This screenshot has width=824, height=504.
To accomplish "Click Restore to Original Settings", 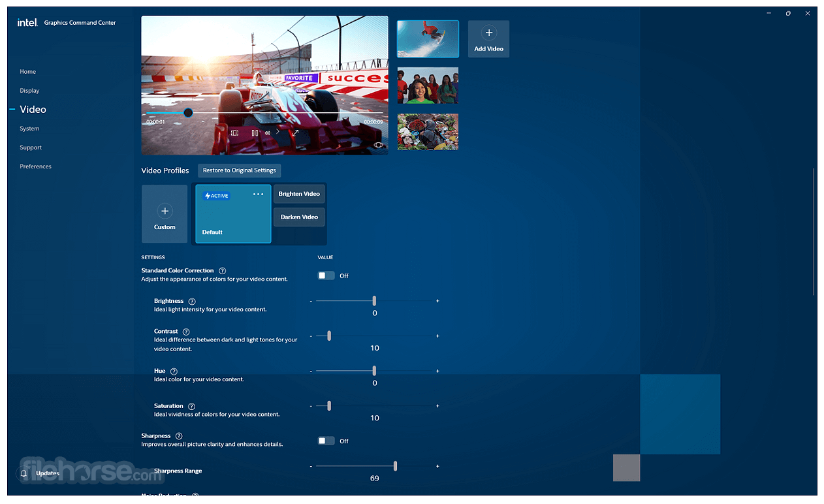I will pyautogui.click(x=240, y=170).
